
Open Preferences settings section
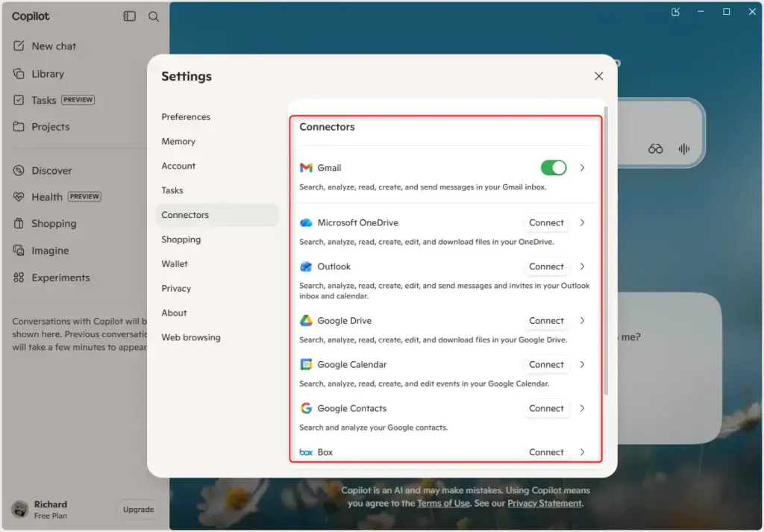point(217,117)
